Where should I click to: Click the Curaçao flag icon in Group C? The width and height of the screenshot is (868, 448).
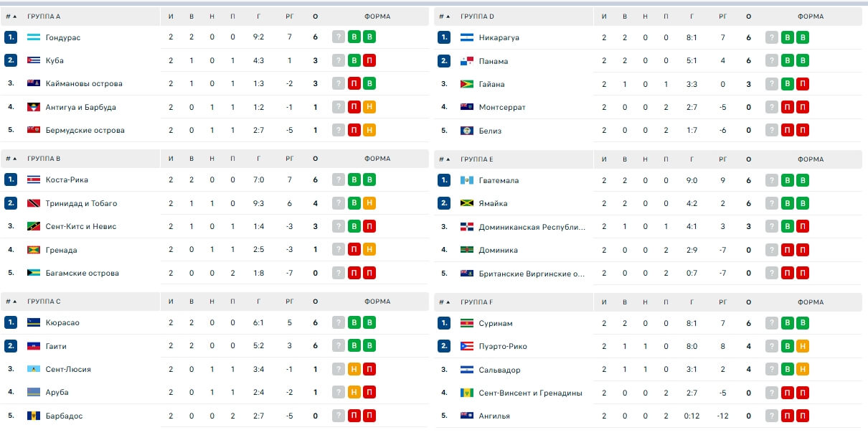33,322
